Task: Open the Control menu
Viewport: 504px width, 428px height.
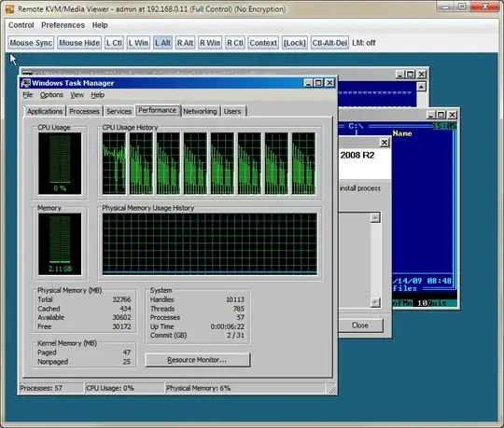Action: (x=21, y=25)
